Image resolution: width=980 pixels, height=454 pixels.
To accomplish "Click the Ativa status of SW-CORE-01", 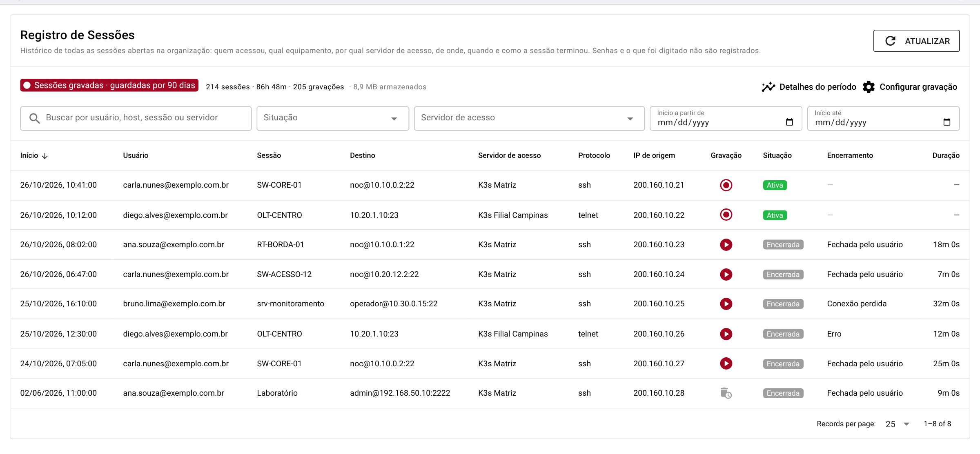I will coord(775,185).
